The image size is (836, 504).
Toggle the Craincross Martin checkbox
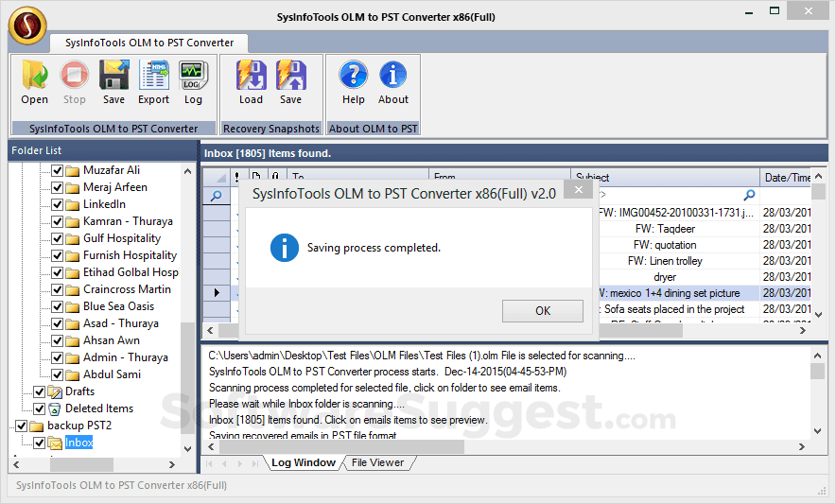tap(57, 290)
